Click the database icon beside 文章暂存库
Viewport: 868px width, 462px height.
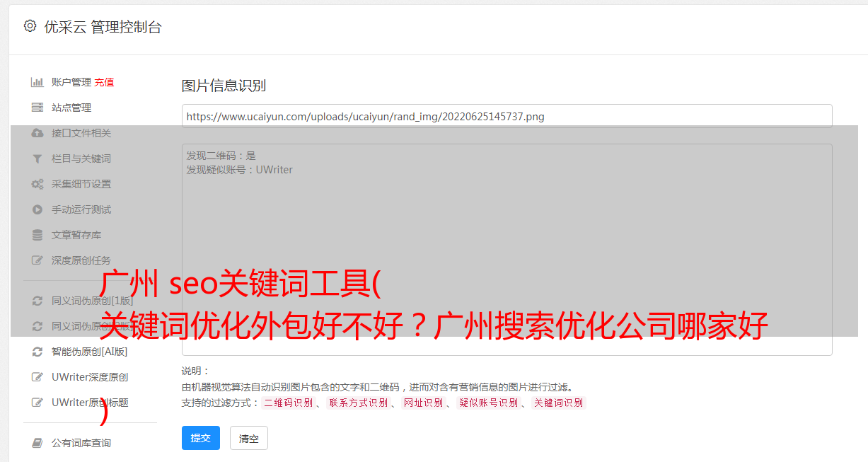click(37, 235)
